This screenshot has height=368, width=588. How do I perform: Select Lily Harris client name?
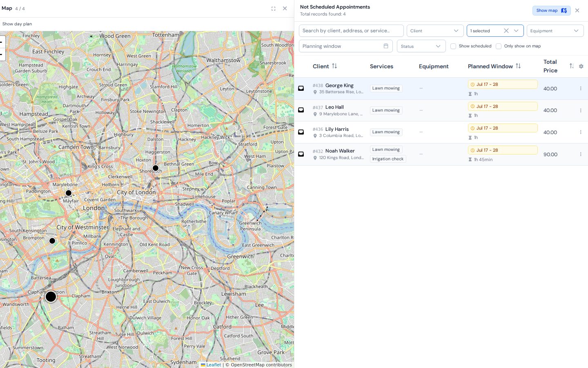(337, 129)
